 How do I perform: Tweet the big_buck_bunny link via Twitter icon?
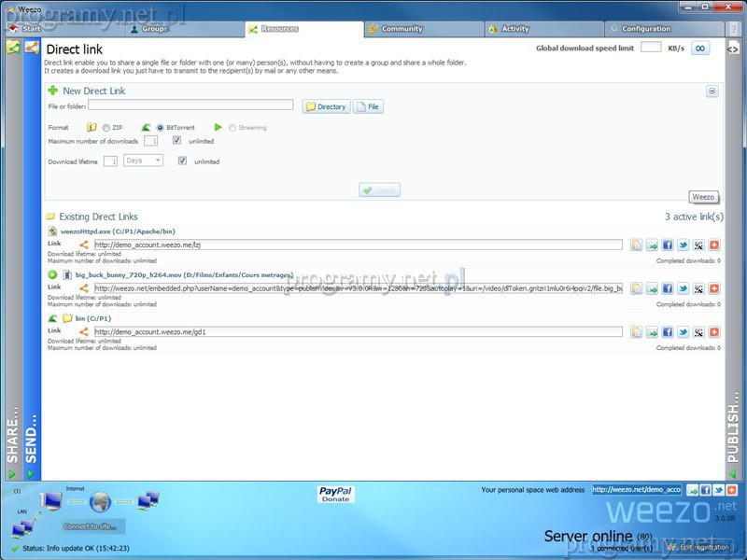(x=683, y=288)
